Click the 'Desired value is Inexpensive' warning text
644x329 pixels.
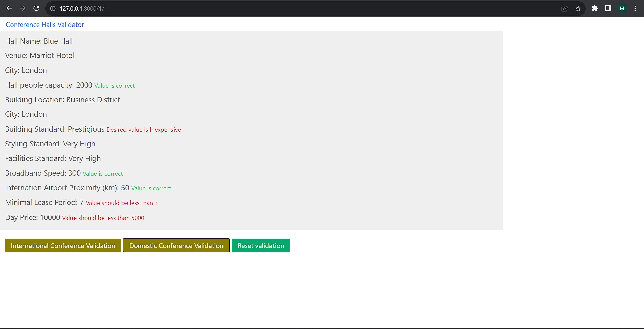point(143,129)
